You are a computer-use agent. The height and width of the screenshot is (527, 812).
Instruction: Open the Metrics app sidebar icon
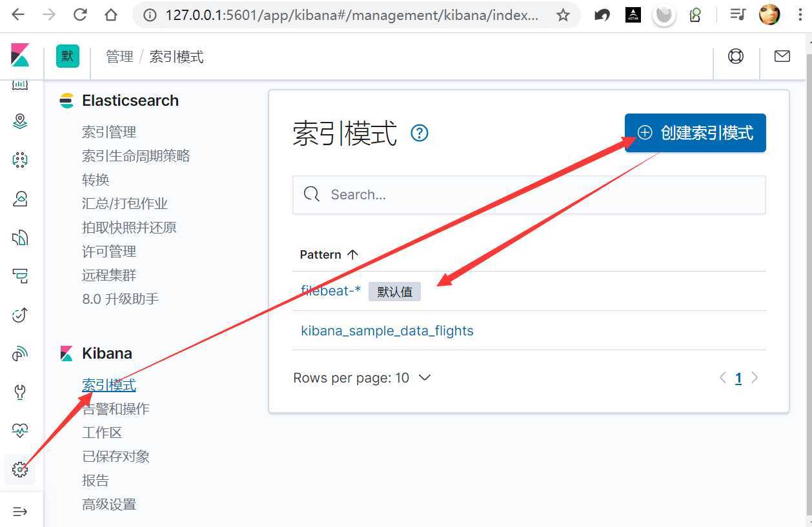pyautogui.click(x=20, y=199)
